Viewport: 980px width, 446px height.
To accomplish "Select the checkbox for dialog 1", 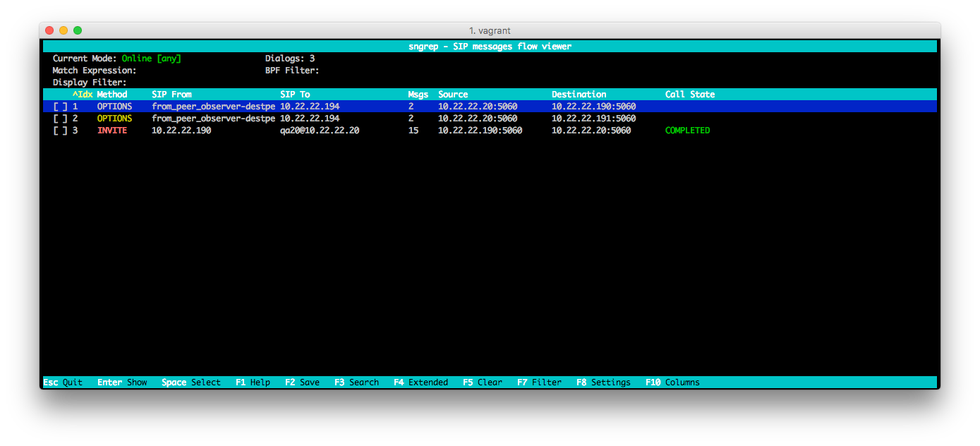I will [x=61, y=106].
